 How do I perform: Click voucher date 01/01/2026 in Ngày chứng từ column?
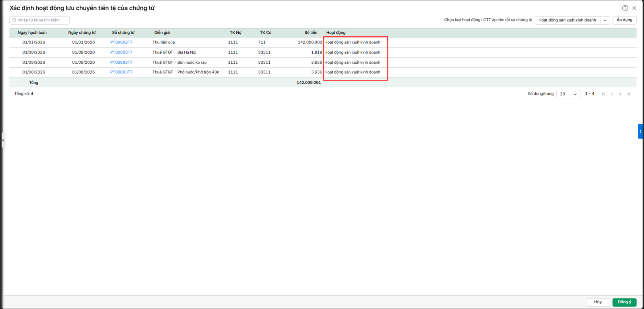pyautogui.click(x=84, y=42)
